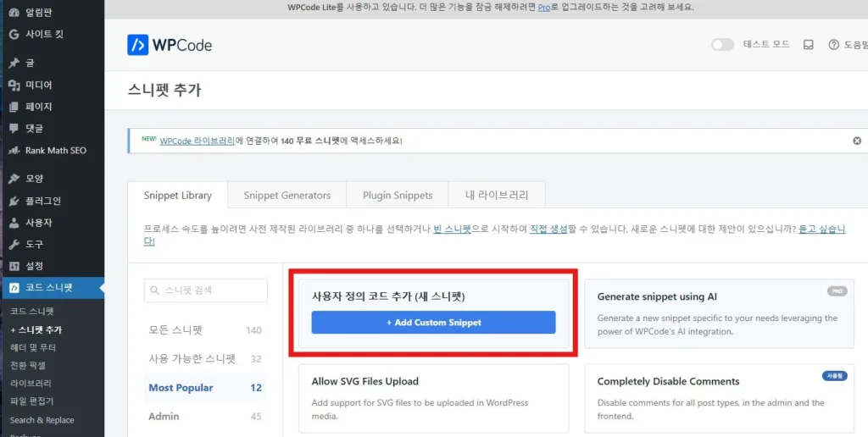Image resolution: width=868 pixels, height=437 pixels.
Task: Click the 45 count beside Admin
Action: point(256,416)
